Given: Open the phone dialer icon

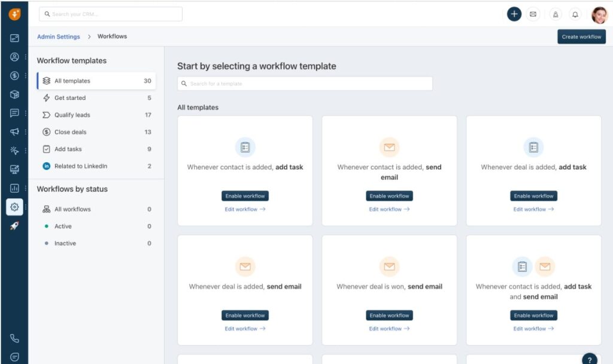Looking at the screenshot, I should click(x=14, y=338).
